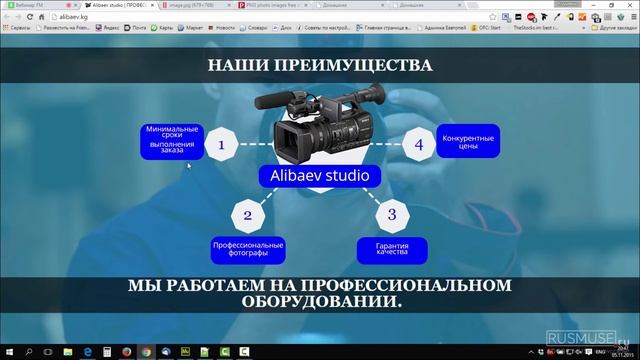Open the Карты bookmark
The image size is (640, 360).
coord(162,28)
